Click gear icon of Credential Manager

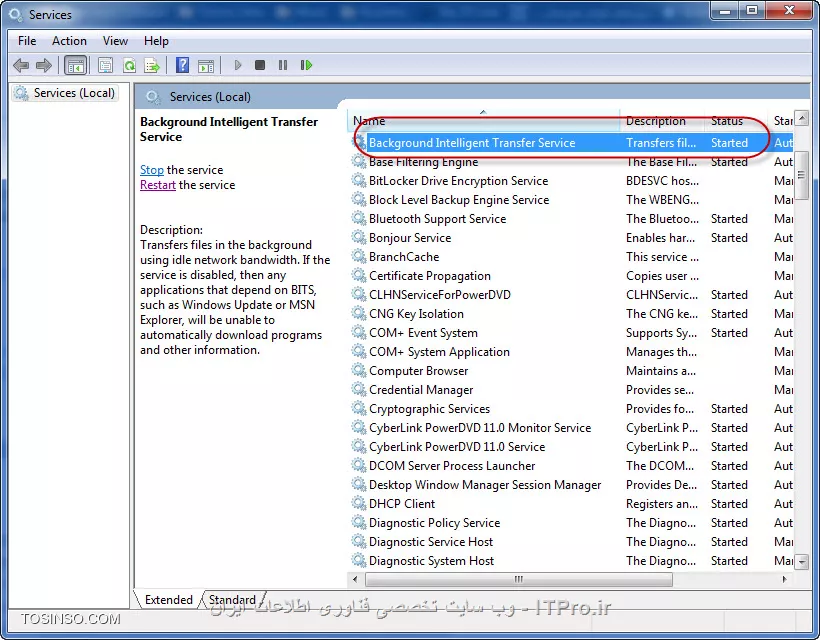(358, 390)
